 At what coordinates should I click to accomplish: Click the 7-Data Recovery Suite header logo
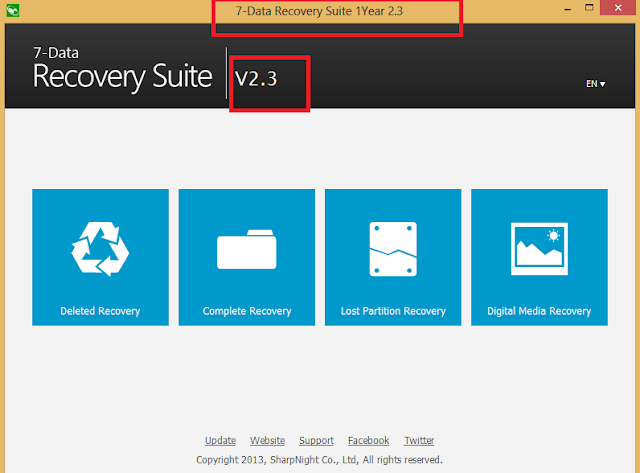tap(122, 69)
